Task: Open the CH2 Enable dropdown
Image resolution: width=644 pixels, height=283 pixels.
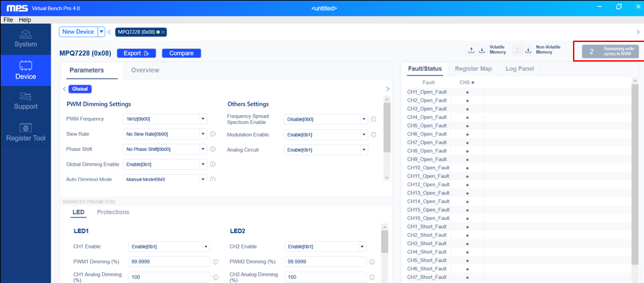Action: (x=325, y=246)
